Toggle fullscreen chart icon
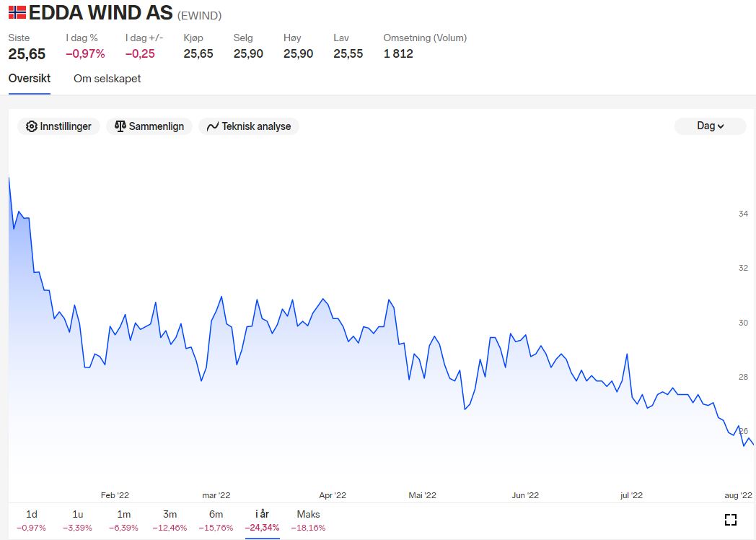756x540 pixels. [x=731, y=520]
